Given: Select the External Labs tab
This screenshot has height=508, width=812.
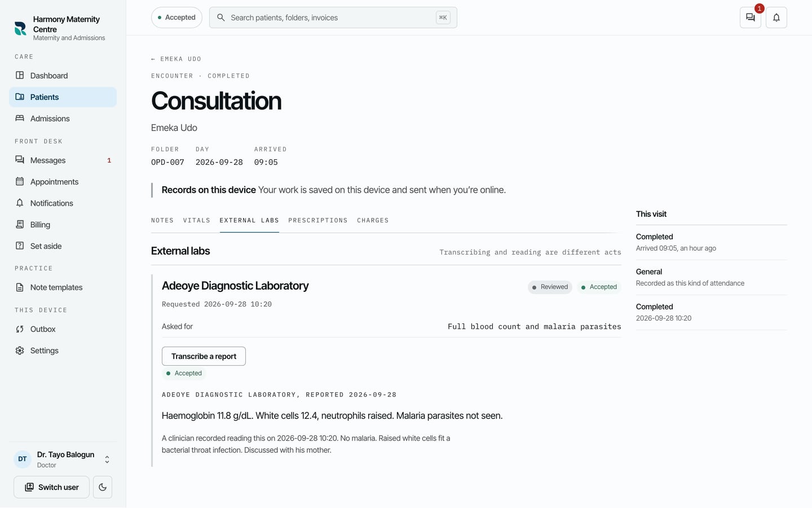Looking at the screenshot, I should pyautogui.click(x=249, y=220).
